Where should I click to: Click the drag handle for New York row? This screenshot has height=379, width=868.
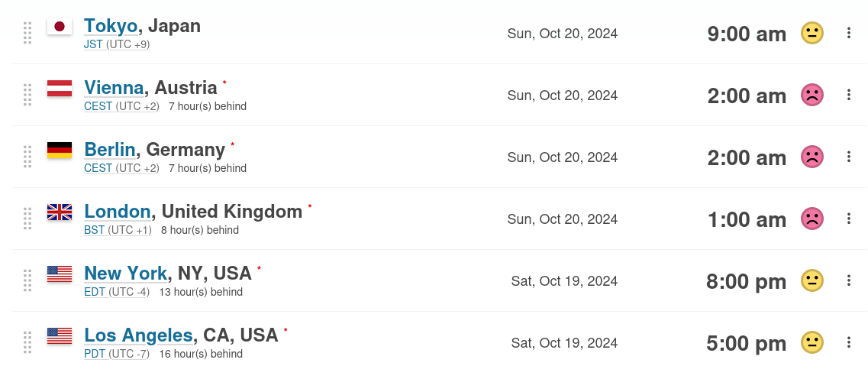point(27,280)
